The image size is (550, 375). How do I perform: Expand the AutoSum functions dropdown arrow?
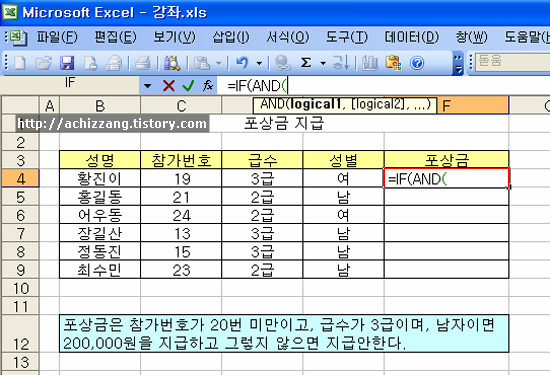coord(323,63)
